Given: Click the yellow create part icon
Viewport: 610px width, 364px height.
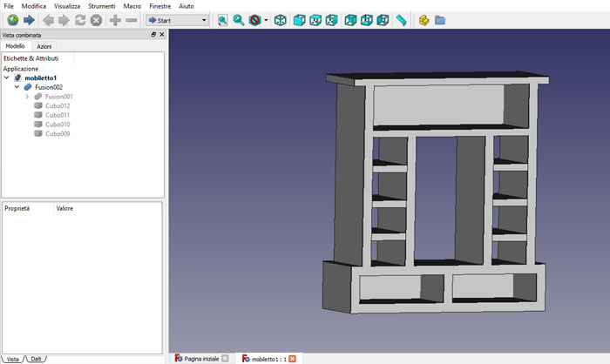Looking at the screenshot, I should click(x=424, y=20).
